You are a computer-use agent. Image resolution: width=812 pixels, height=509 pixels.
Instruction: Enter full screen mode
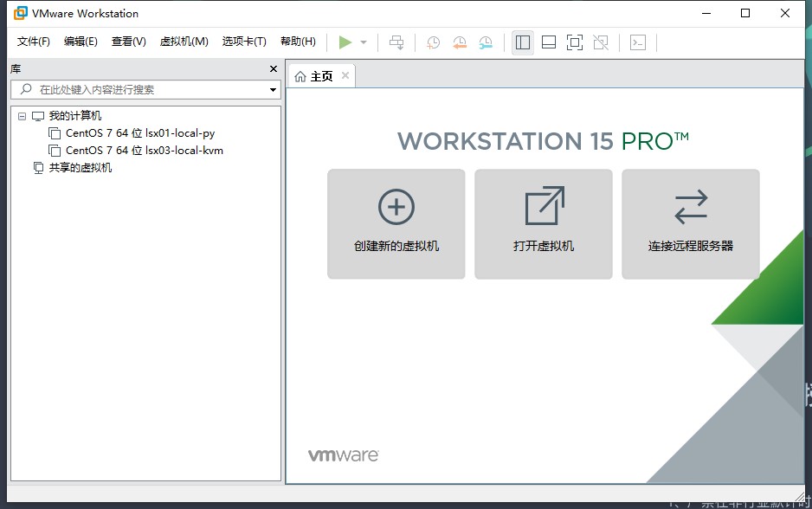pyautogui.click(x=575, y=42)
